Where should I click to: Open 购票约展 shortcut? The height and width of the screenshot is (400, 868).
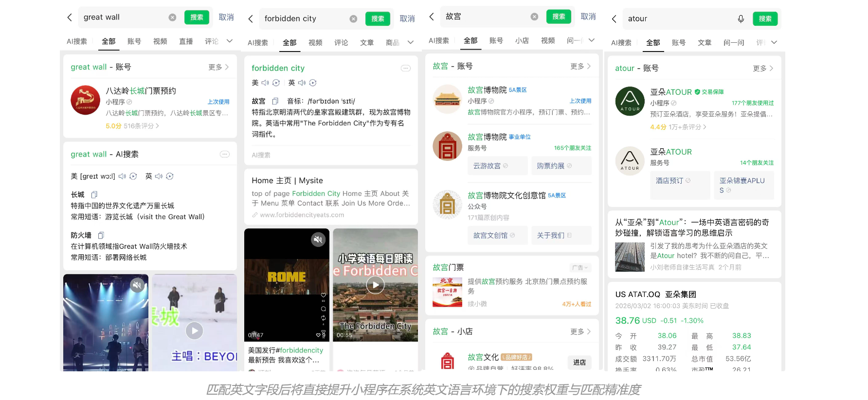[x=561, y=166]
